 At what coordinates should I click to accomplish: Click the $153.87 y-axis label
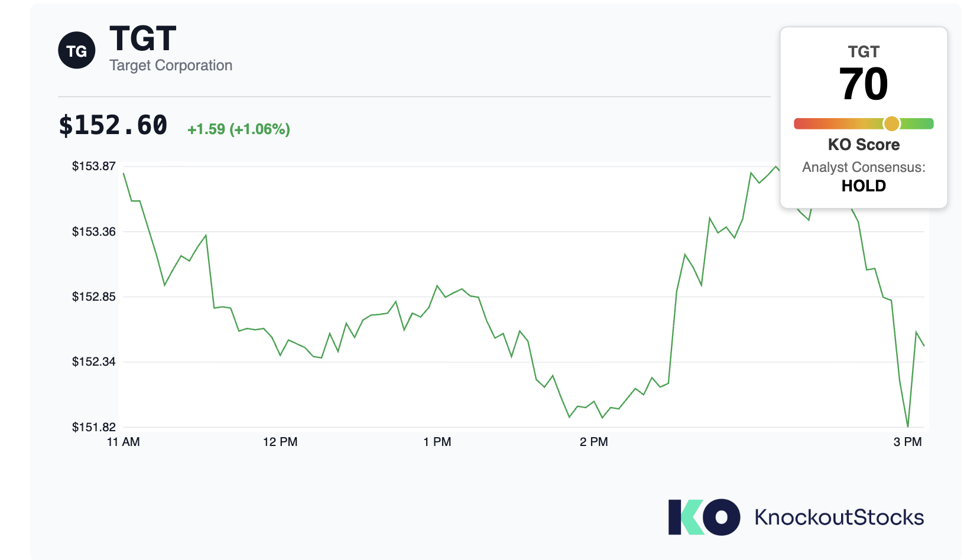94,166
